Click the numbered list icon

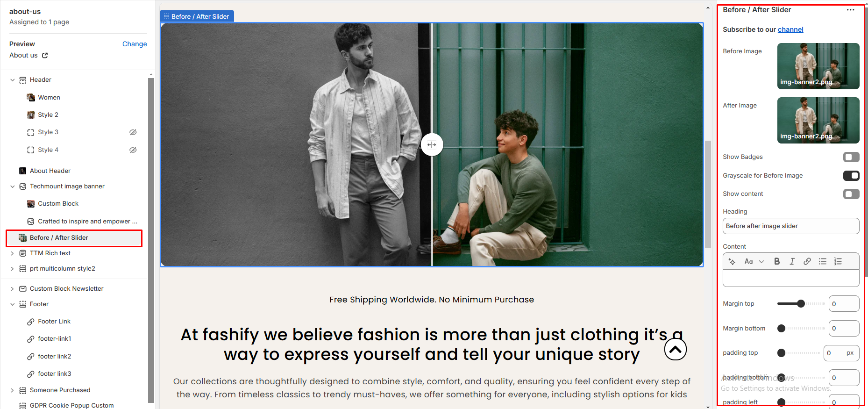(838, 261)
